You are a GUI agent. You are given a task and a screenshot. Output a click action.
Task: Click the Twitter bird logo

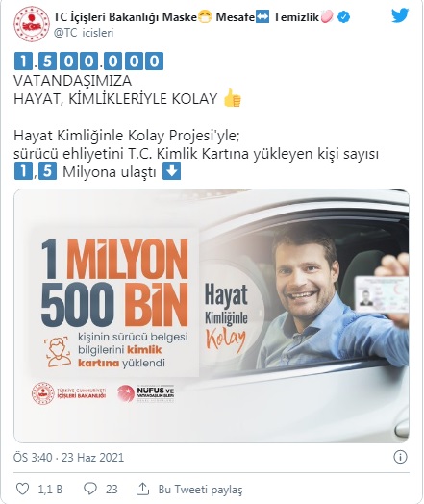click(400, 15)
